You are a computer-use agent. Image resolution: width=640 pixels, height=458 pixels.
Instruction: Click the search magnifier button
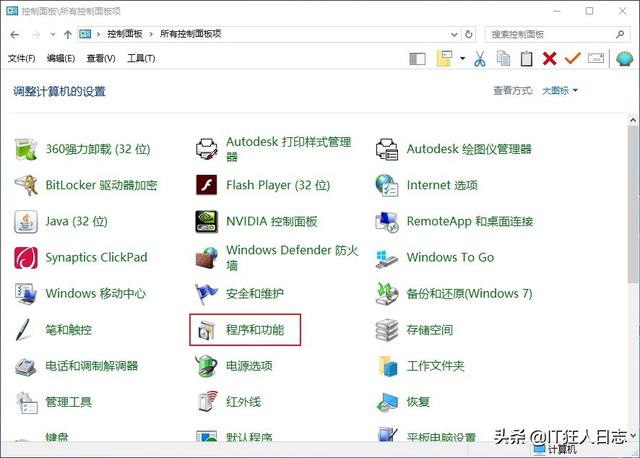coord(620,35)
